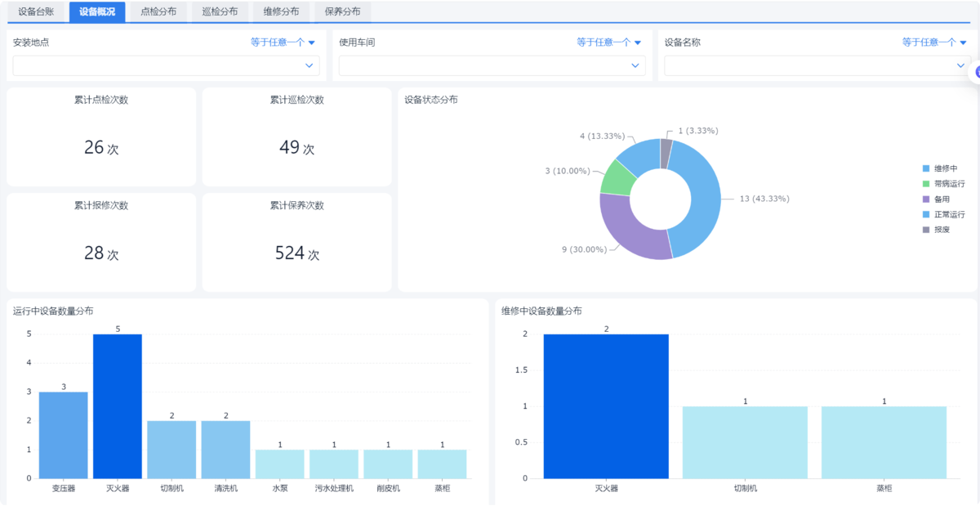
Task: Open the floating help icon at right edge
Action: (x=974, y=72)
